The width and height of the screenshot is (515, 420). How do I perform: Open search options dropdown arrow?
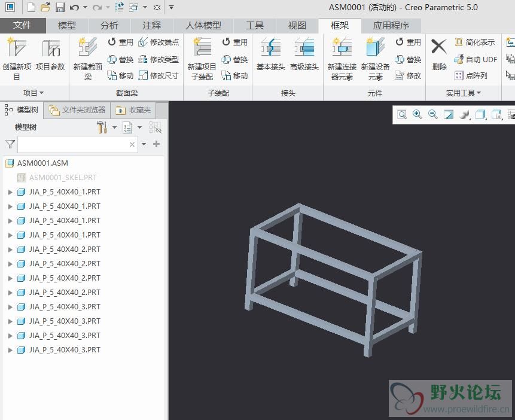click(x=144, y=144)
